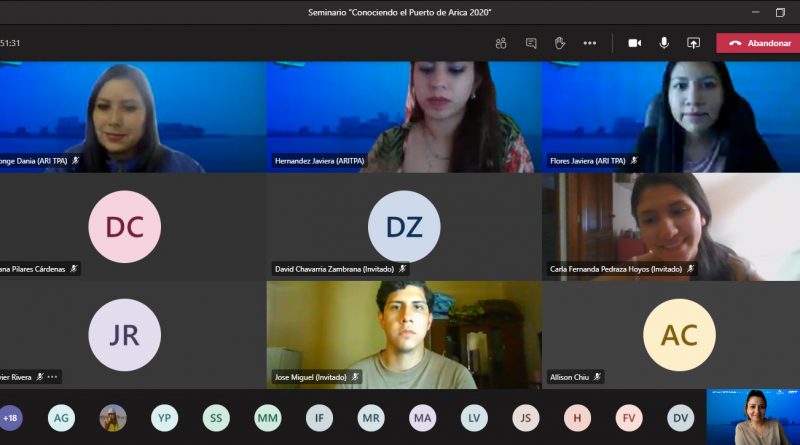Expand the +18 overflow participants list
The height and width of the screenshot is (445, 800).
11,418
